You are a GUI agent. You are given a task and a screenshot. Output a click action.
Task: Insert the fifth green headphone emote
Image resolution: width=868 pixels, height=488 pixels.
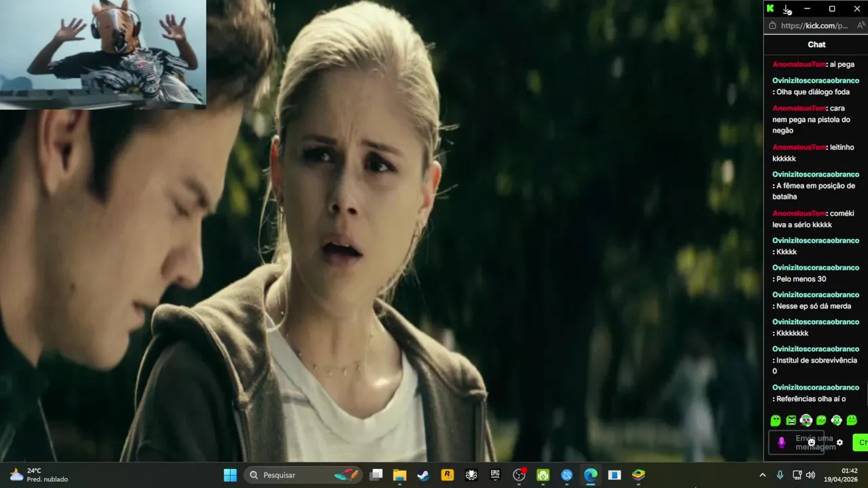click(x=836, y=420)
